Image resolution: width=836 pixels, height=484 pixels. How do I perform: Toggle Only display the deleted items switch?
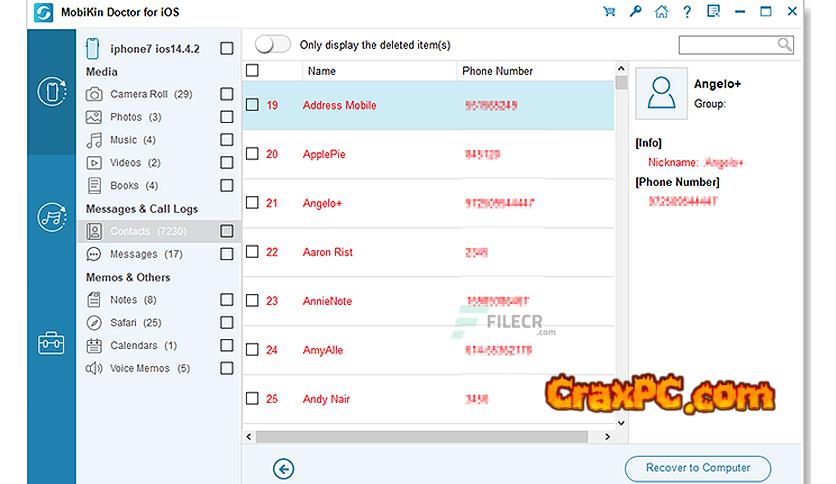tap(273, 45)
